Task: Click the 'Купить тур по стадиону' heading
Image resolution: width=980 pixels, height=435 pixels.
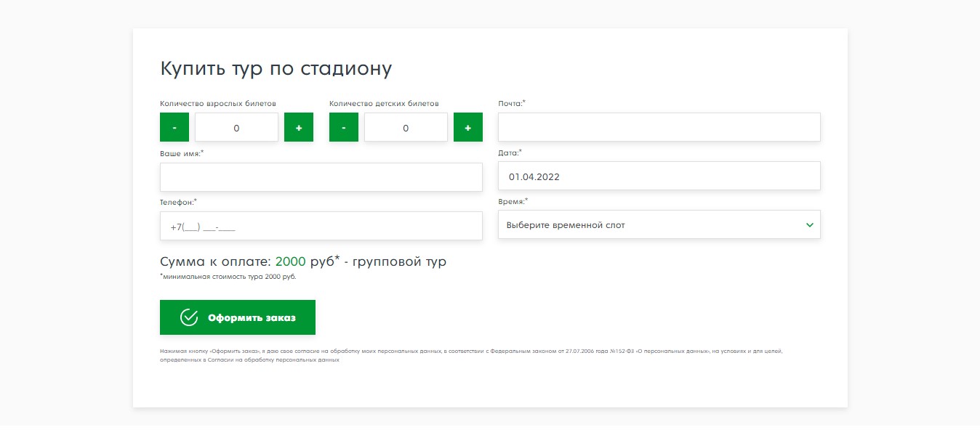Action: pyautogui.click(x=276, y=69)
